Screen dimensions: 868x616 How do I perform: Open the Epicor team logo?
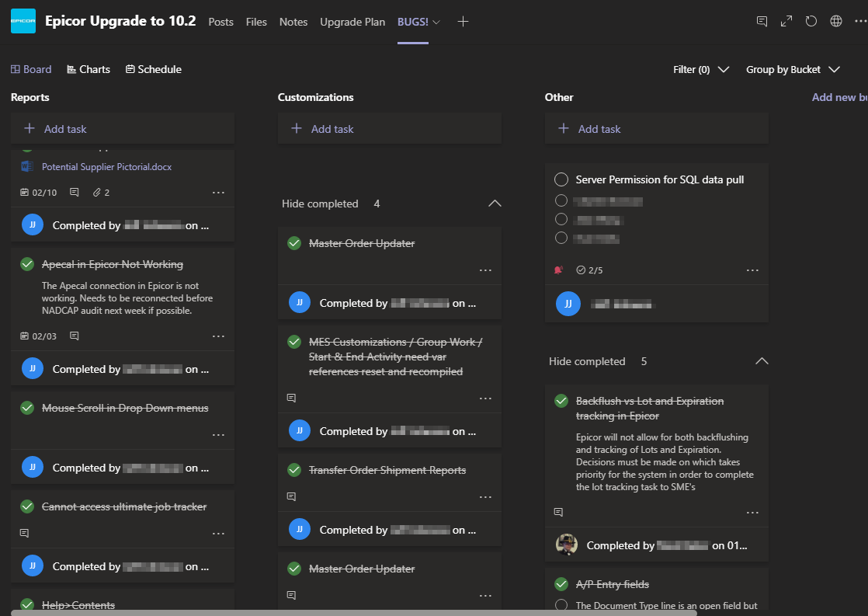click(x=23, y=21)
